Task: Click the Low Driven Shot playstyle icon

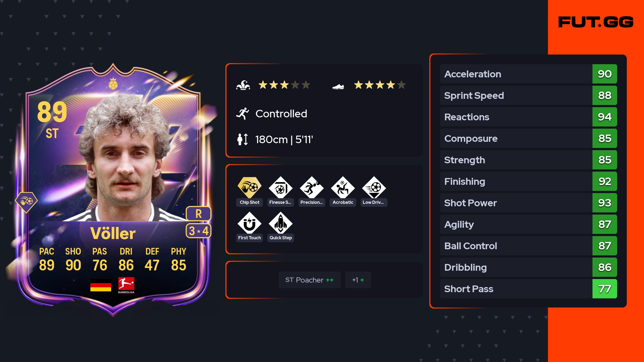Action: [374, 187]
